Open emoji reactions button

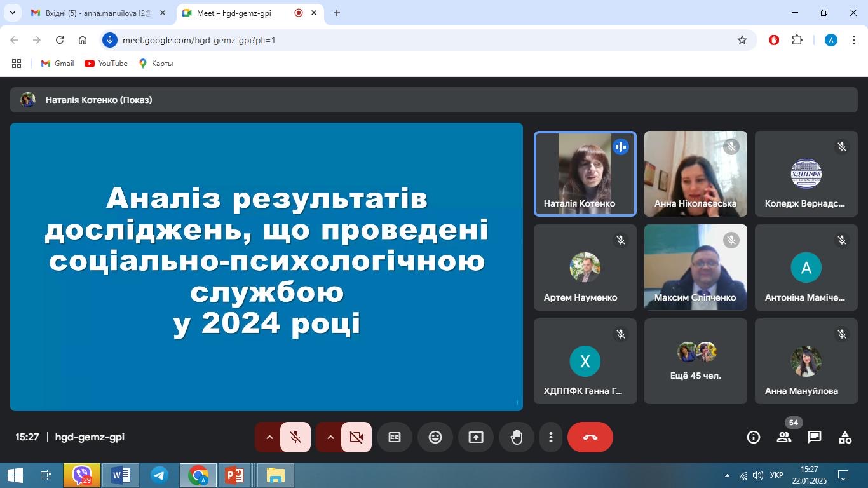pyautogui.click(x=435, y=437)
